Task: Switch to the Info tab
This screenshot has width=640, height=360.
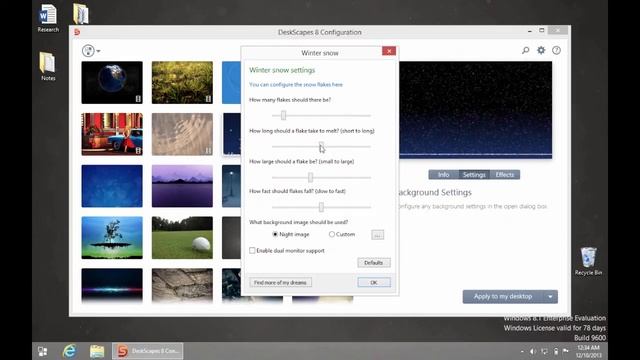Action: 444,175
